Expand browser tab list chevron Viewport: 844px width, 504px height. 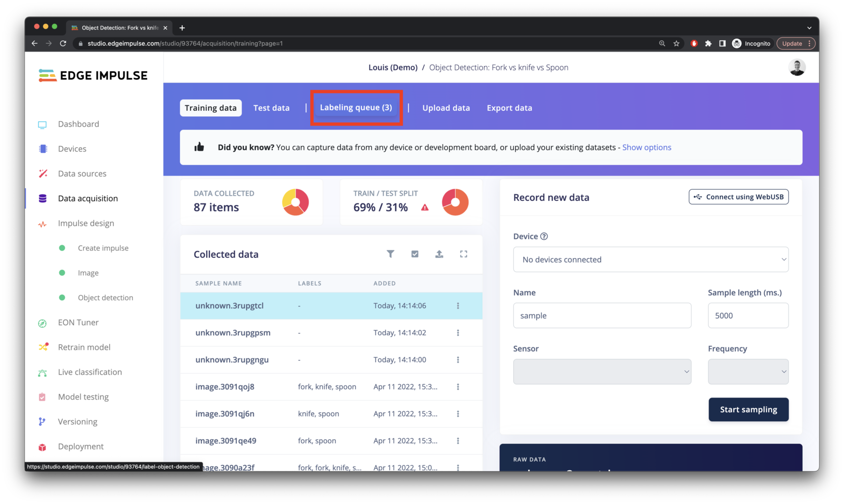(809, 27)
